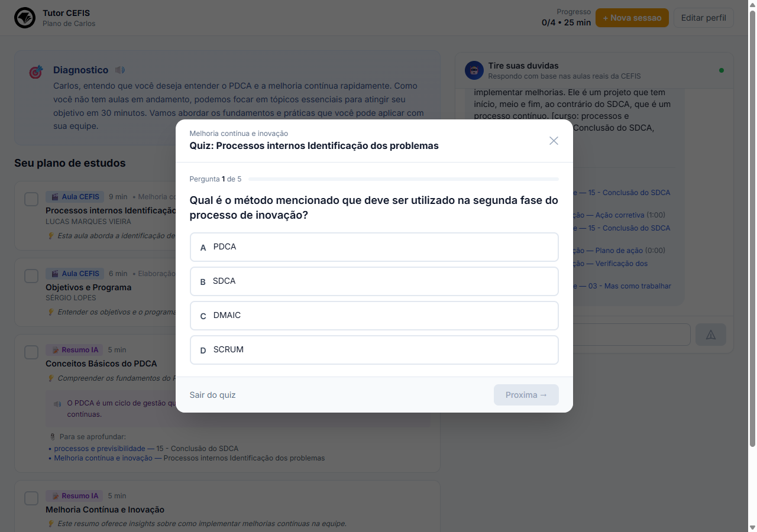Play audio of the PDCA summary
Screen dimensions: 757x532
[x=57, y=404]
